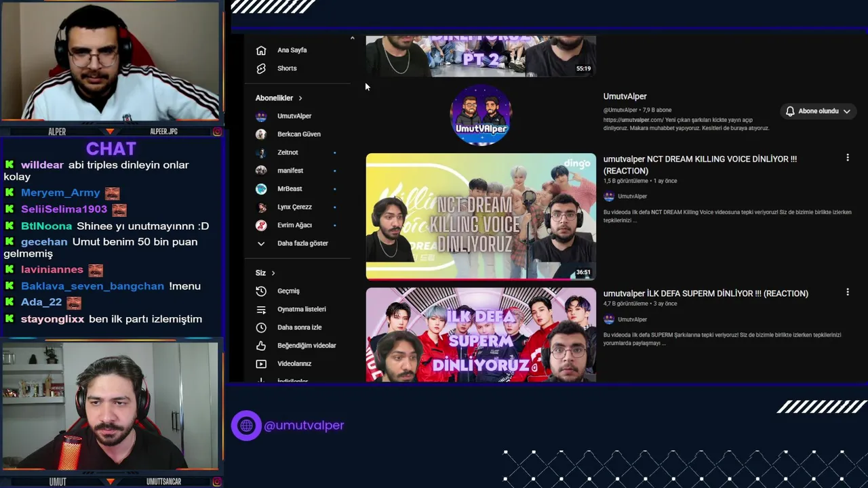Select Berkcan Güven channel avatar
The image size is (868, 488).
261,134
